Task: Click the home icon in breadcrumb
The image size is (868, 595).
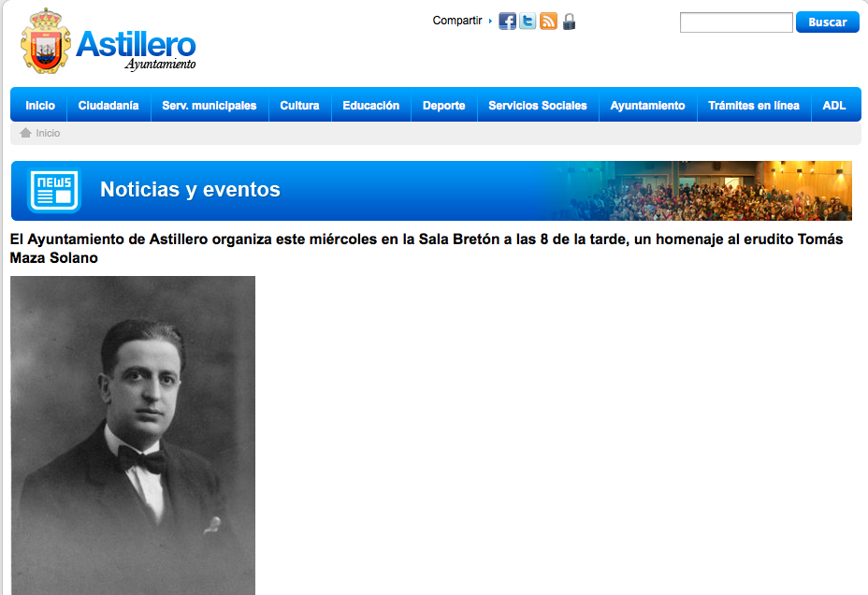Action: [x=25, y=133]
